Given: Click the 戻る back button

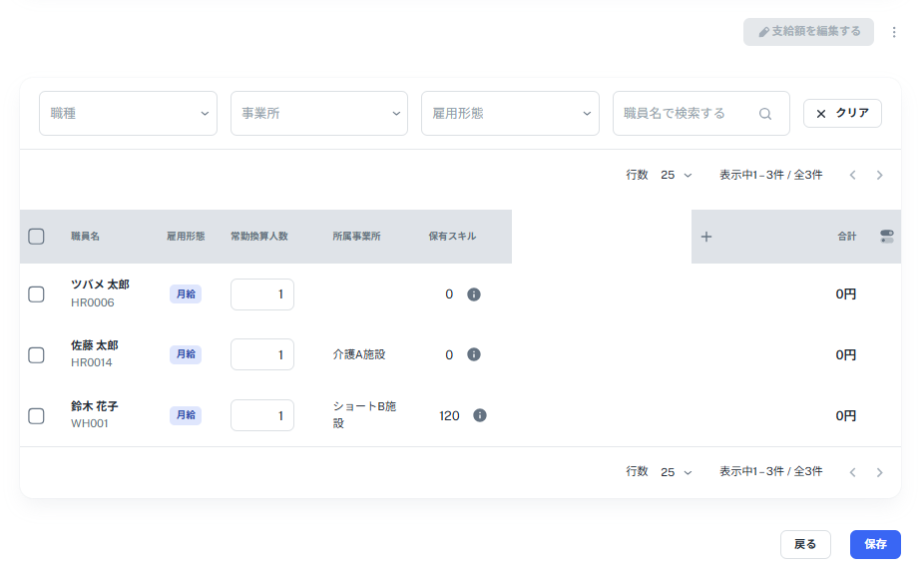Looking at the screenshot, I should pyautogui.click(x=805, y=544).
